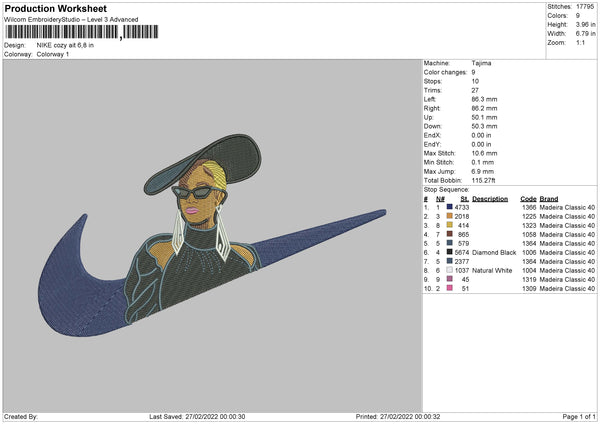The height and width of the screenshot is (424, 600).
Task: Click the 'Stop Sequence:' heading
Action: click(x=446, y=190)
